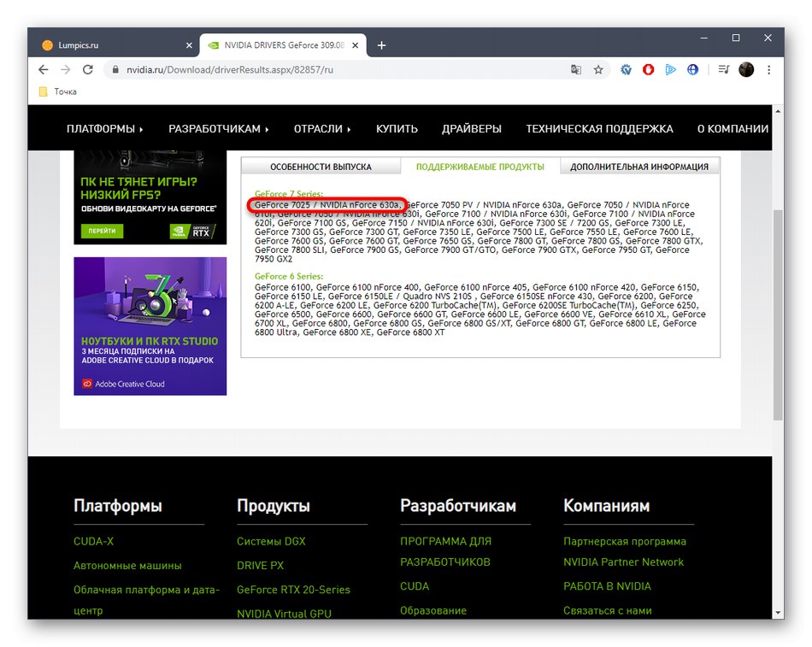The image size is (812, 647).
Task: Open the GeForce RTX 20-Series link
Action: pyautogui.click(x=294, y=590)
